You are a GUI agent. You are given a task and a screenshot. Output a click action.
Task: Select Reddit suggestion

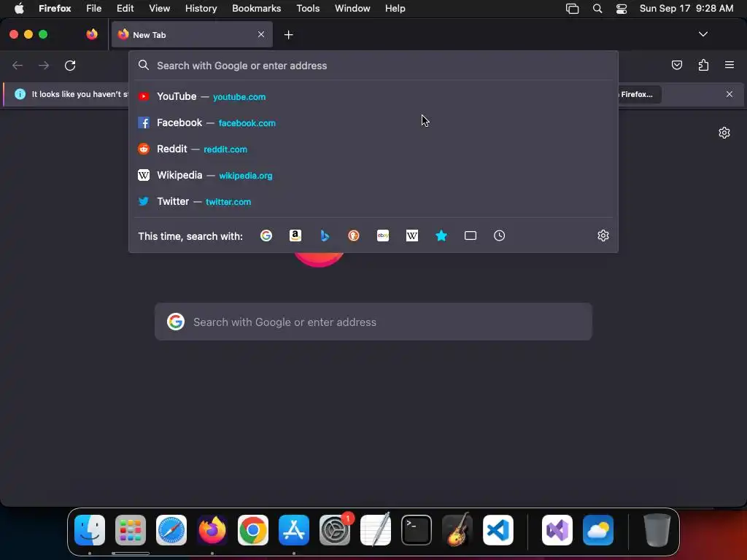click(373, 149)
